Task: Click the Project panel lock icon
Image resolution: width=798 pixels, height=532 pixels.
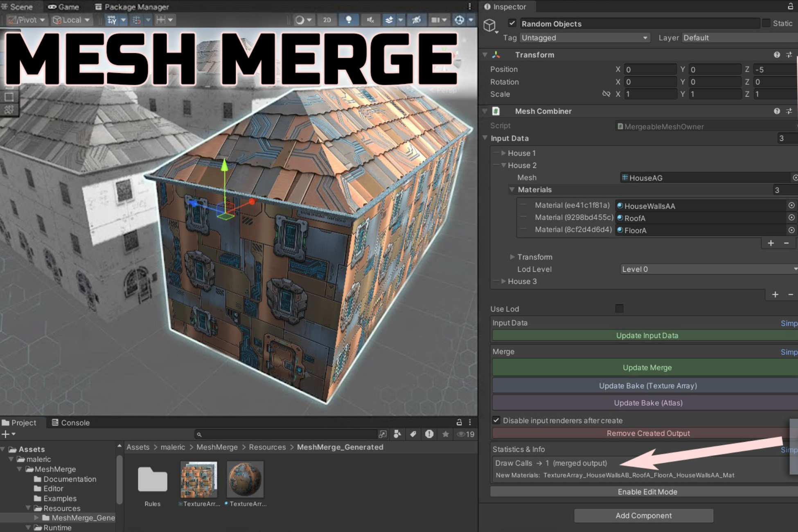Action: tap(459, 422)
